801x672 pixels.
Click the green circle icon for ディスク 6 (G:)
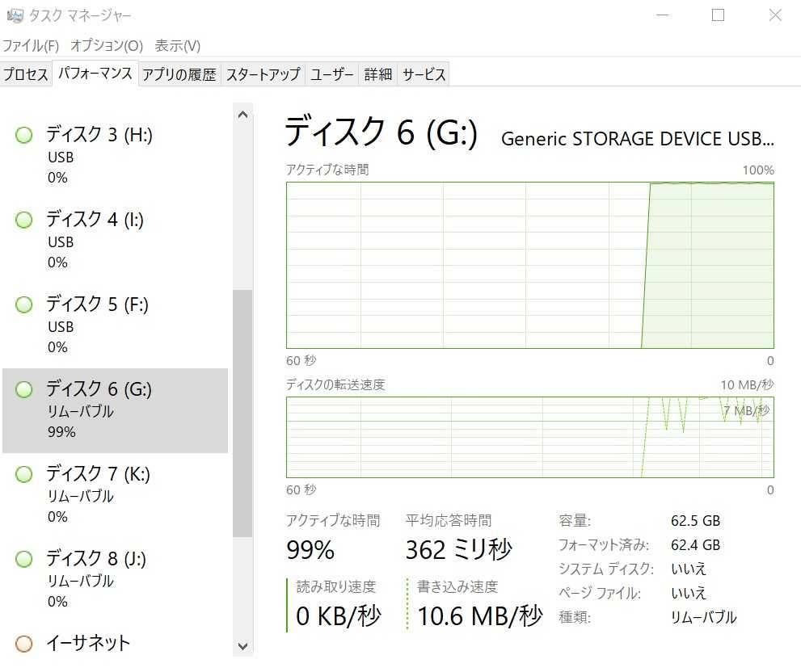pos(24,389)
